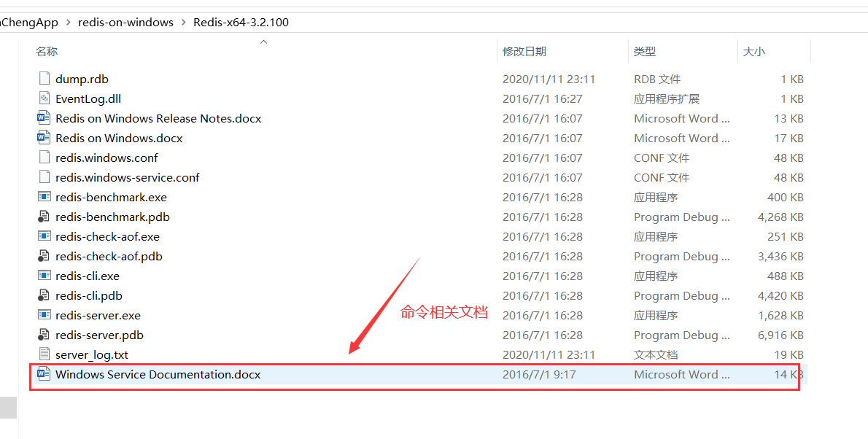Select redis-benchmark.exe file name
Viewport: 868px width, 439px height.
(112, 197)
